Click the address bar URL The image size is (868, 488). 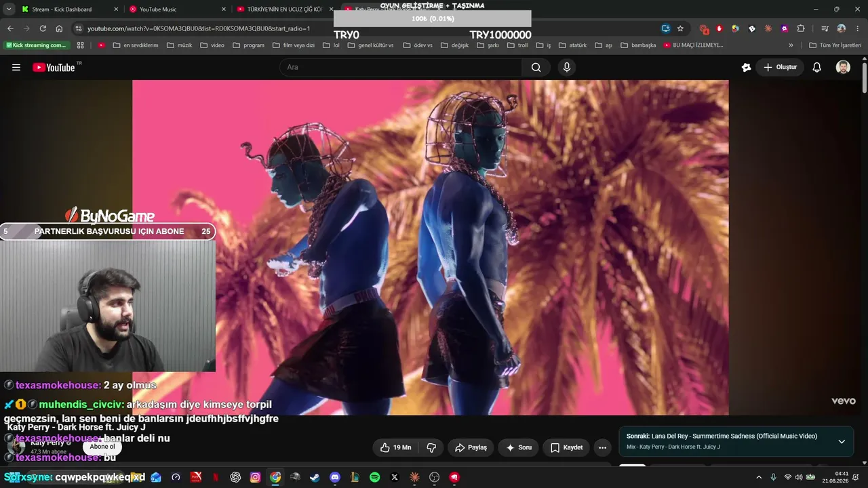pyautogui.click(x=199, y=28)
